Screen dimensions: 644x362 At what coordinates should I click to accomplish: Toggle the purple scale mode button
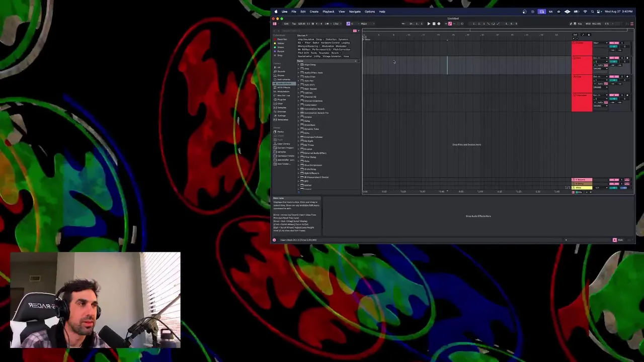(x=348, y=24)
